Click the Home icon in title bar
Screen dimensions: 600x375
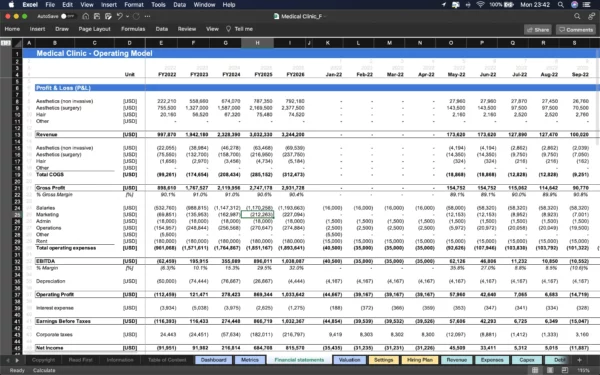coord(86,16)
